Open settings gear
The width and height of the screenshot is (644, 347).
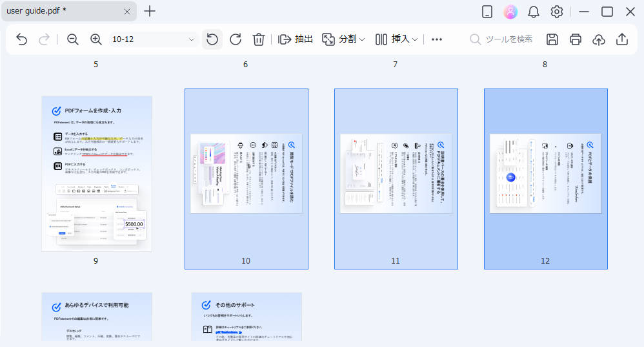(x=556, y=12)
